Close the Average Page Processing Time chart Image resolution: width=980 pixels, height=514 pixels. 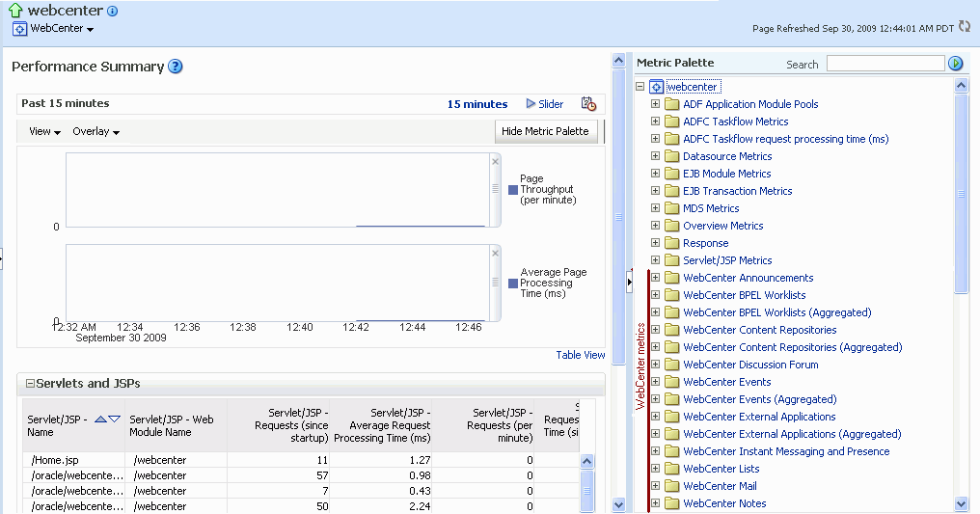[495, 253]
